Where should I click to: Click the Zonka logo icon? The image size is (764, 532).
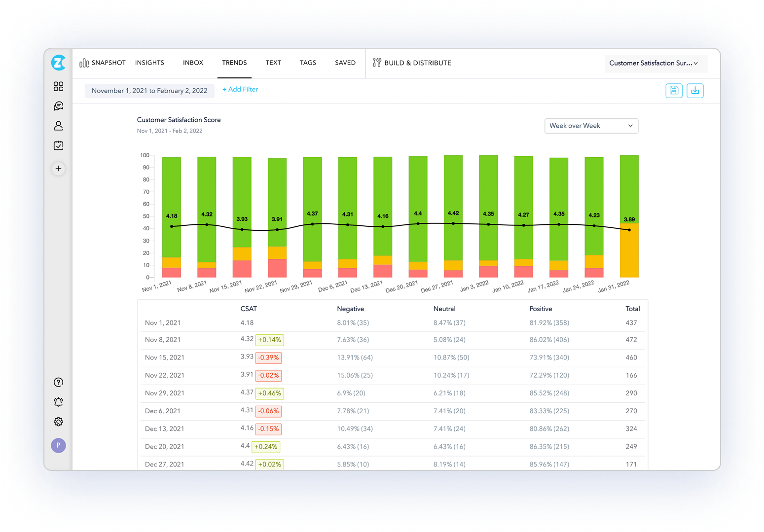tap(58, 63)
